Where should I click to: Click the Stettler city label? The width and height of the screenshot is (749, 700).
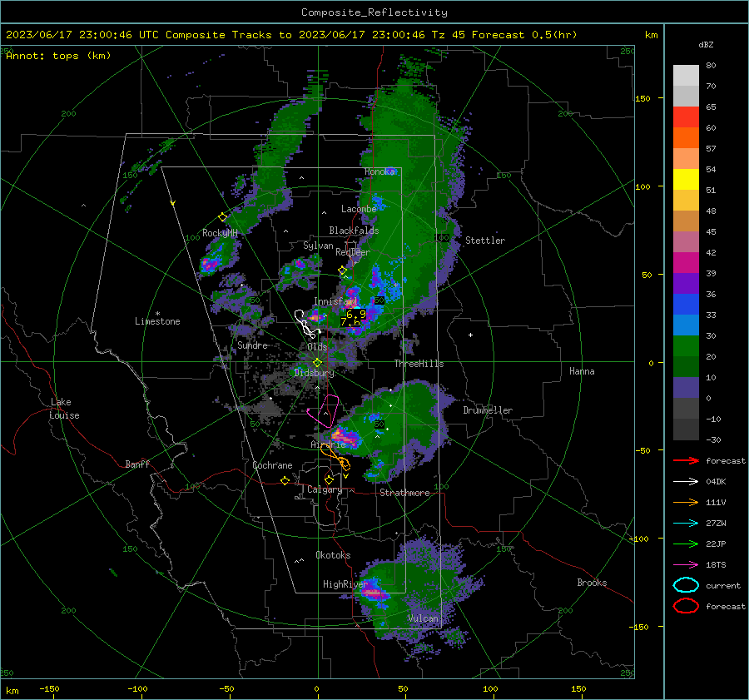tap(485, 241)
